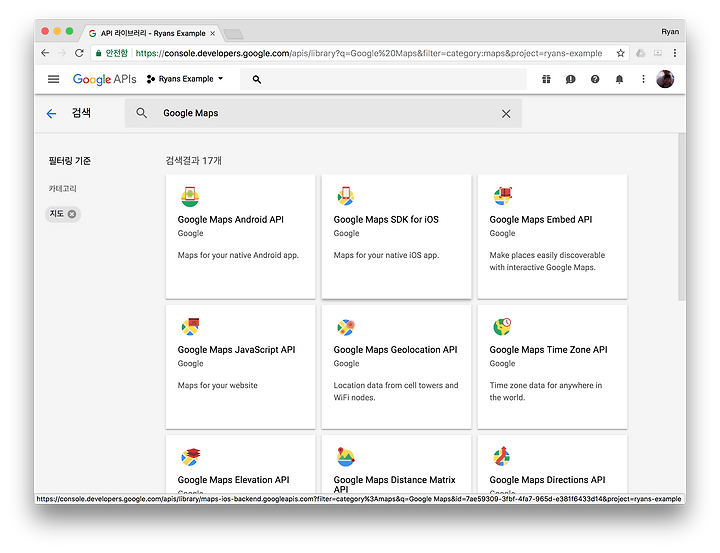Image resolution: width=720 pixels, height=553 pixels.
Task: Click the Google Maps JavaScript API icon
Action: pos(190,327)
